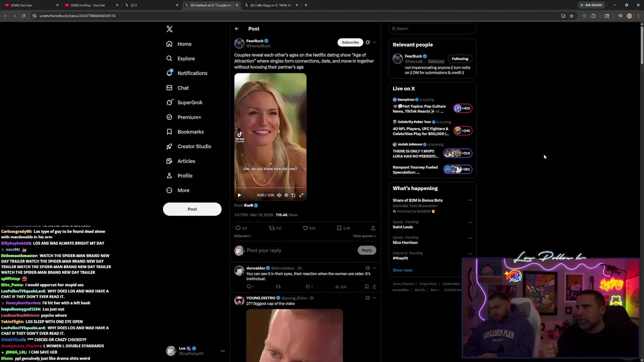The height and width of the screenshot is (362, 644).
Task: Open Chrome extensions puzzle icon
Action: pyautogui.click(x=593, y=16)
